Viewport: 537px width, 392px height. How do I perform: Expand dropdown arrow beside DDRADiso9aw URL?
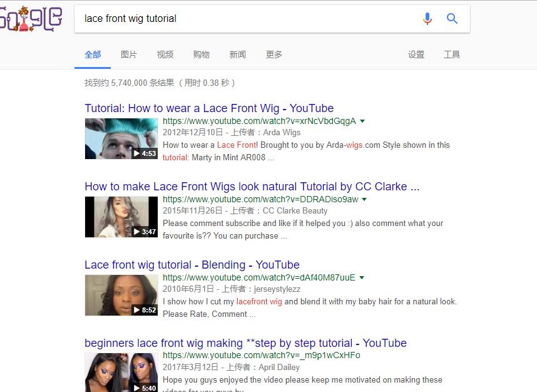tap(364, 199)
